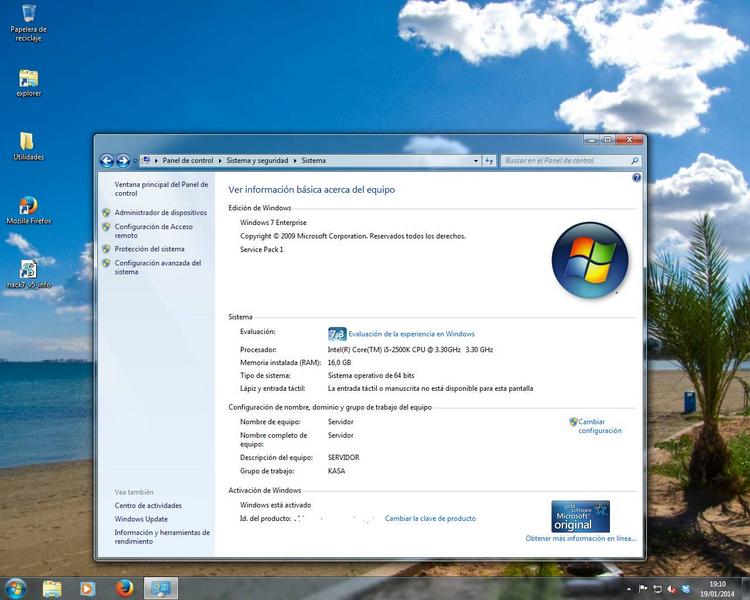Viewport: 750px width, 600px height.
Task: Launch Windows Media Player from taskbar
Action: click(x=87, y=588)
